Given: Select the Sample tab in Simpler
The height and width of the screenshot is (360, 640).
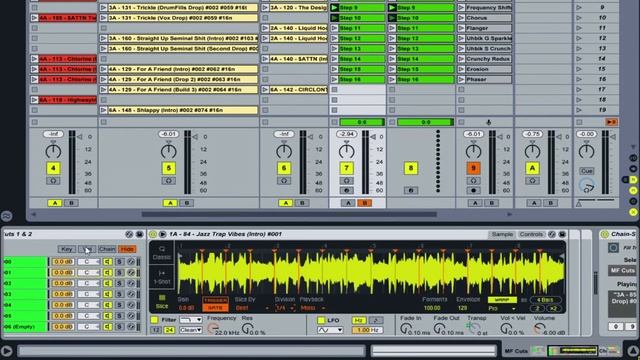Looking at the screenshot, I should pyautogui.click(x=502, y=234).
